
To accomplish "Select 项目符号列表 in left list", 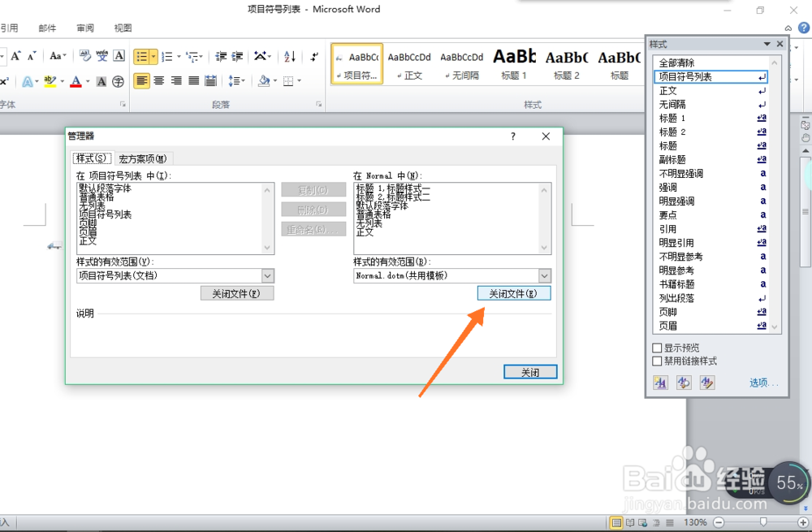I will point(105,214).
